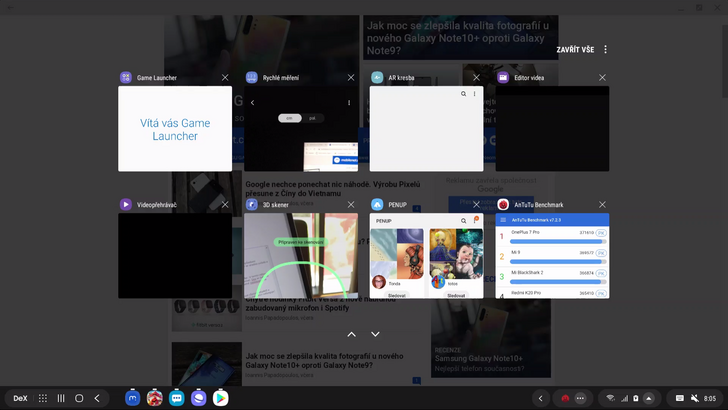Screen dimensions: 728x410
Task: Open the PENUP app icon
Action: click(377, 204)
